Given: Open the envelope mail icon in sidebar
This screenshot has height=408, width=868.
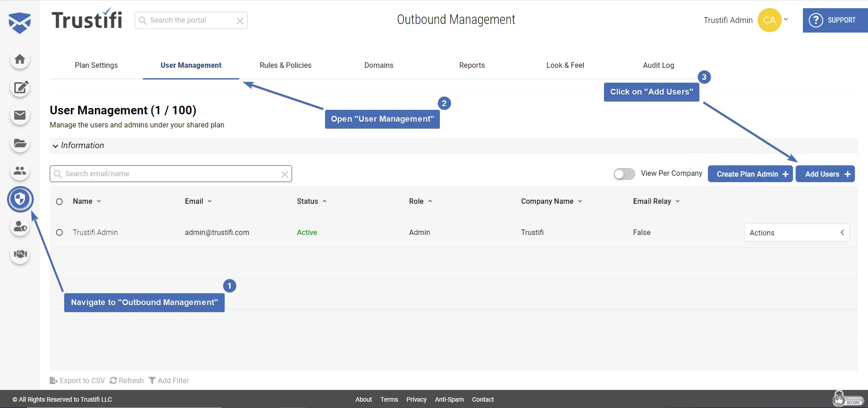Looking at the screenshot, I should click(20, 115).
